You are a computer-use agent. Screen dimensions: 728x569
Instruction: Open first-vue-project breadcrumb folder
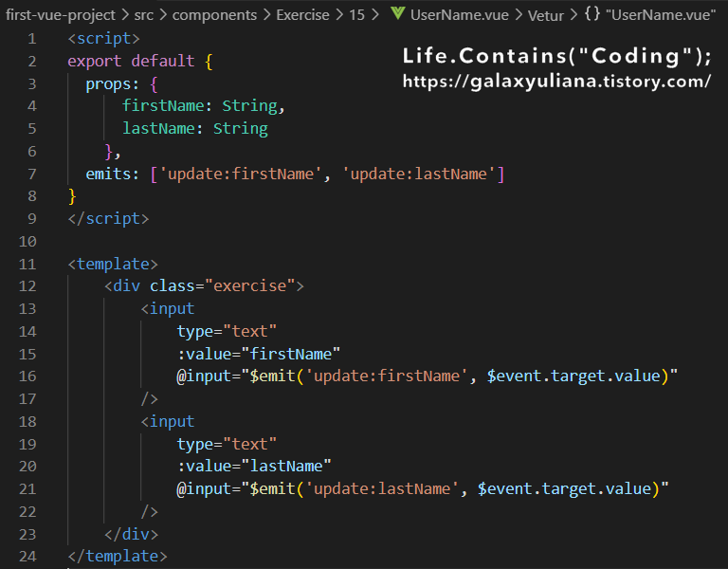click(x=61, y=15)
